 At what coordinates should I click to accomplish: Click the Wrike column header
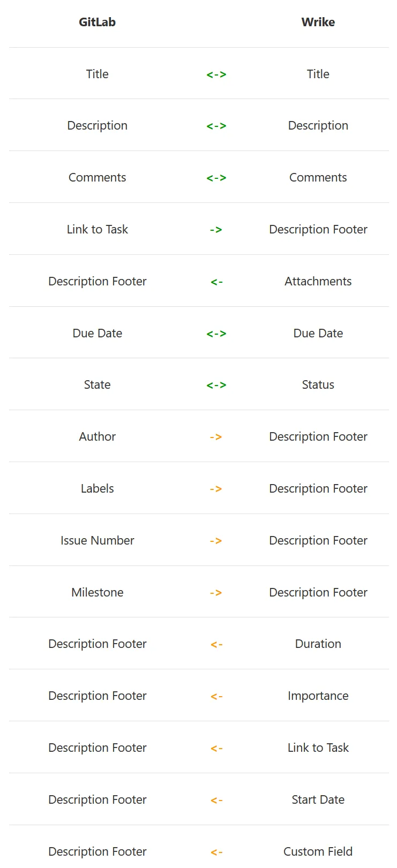click(x=318, y=22)
